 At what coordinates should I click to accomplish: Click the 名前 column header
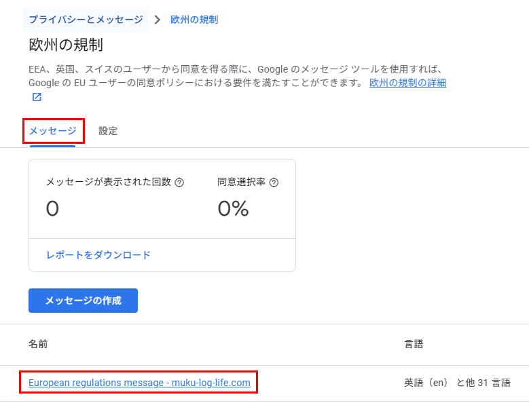(38, 344)
